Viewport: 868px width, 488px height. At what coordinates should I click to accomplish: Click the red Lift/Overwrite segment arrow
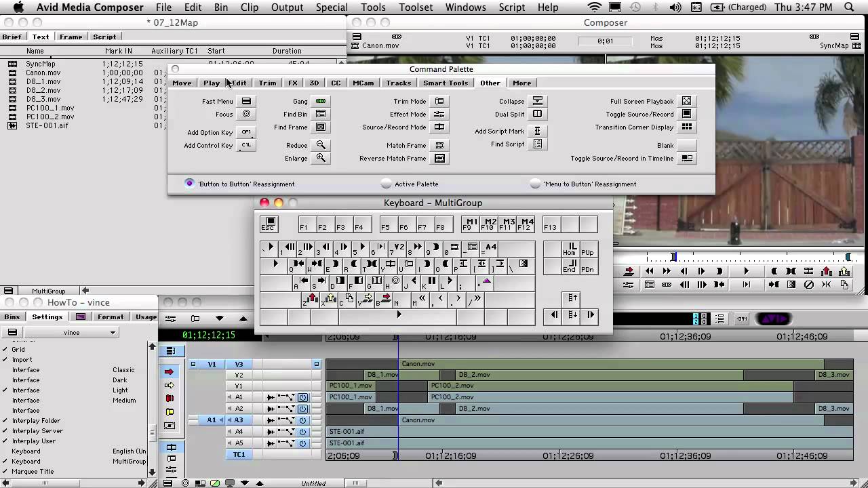tap(170, 371)
